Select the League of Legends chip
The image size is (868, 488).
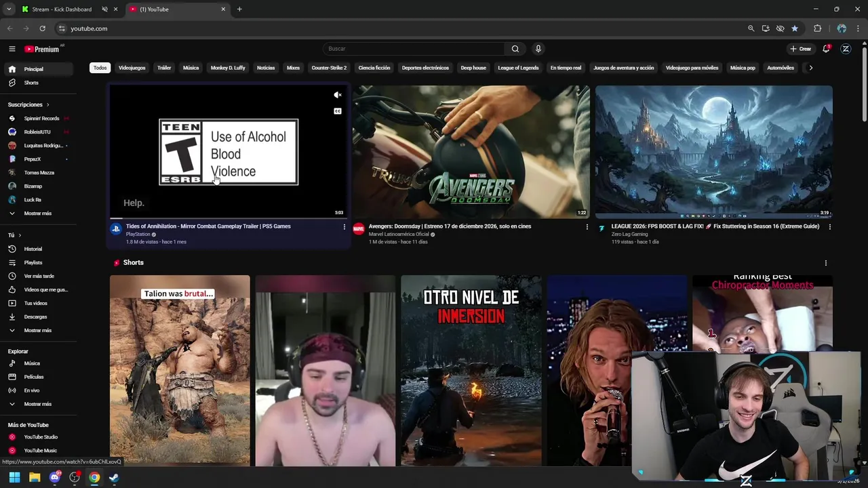pos(518,68)
